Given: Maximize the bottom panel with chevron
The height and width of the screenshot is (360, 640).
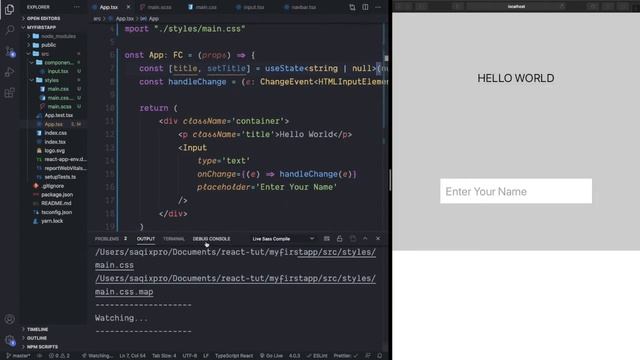Looking at the screenshot, I should point(365,239).
